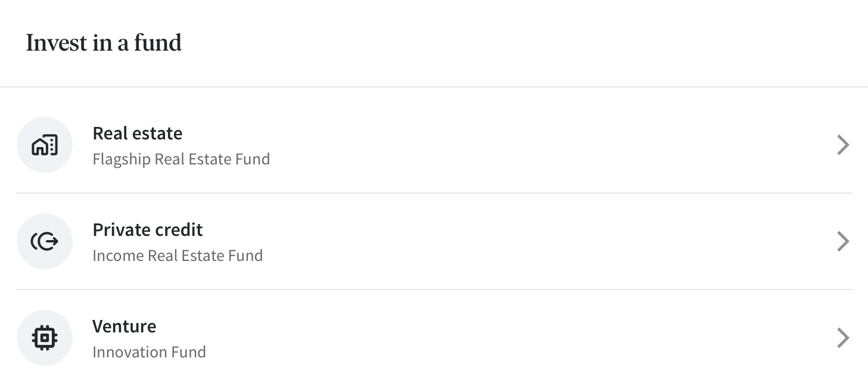This screenshot has width=868, height=392.
Task: Select the 'Income Real Estate Fund' subtitle
Action: click(x=178, y=256)
